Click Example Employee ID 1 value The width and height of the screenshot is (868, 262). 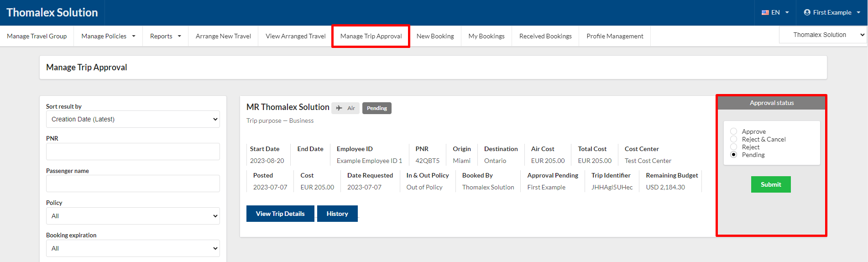pos(369,161)
